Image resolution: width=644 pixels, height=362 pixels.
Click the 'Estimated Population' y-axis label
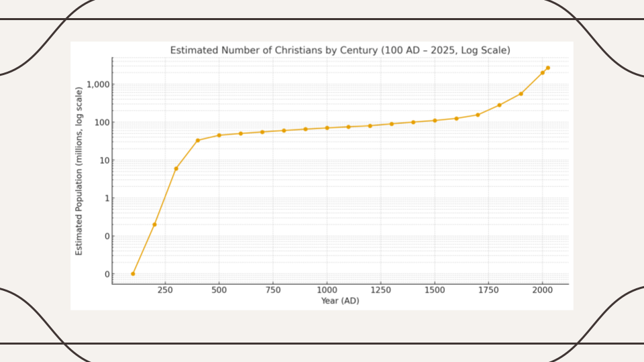coord(78,170)
